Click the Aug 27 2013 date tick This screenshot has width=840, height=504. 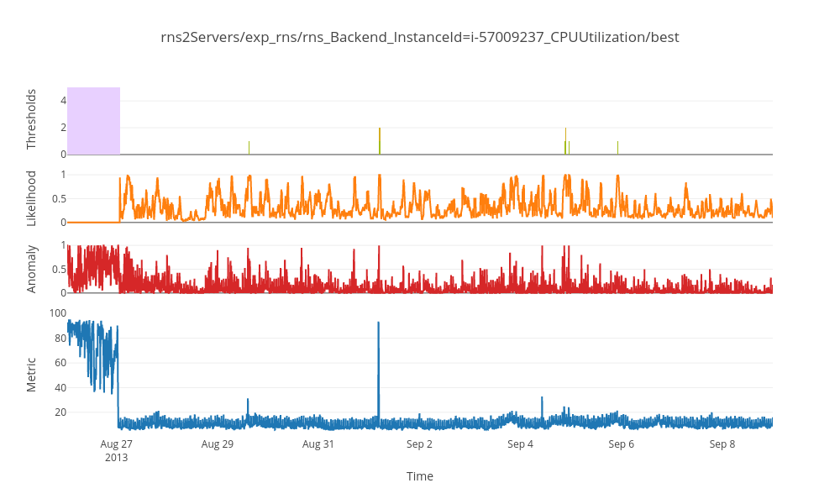coord(117,450)
